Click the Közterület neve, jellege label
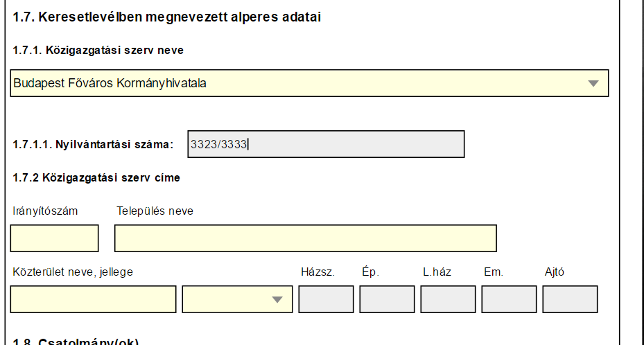This screenshot has width=644, height=345. click(x=73, y=272)
